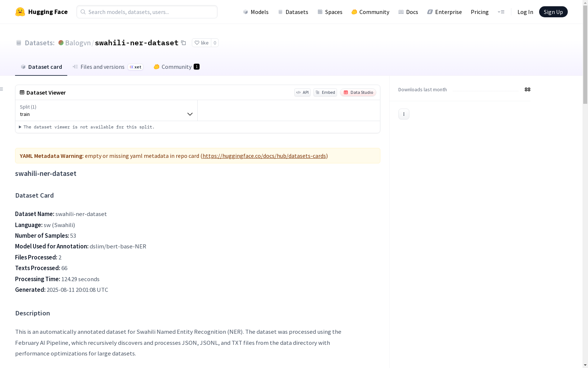Go to Spaces in the top nav
588x368 pixels.
pyautogui.click(x=330, y=12)
